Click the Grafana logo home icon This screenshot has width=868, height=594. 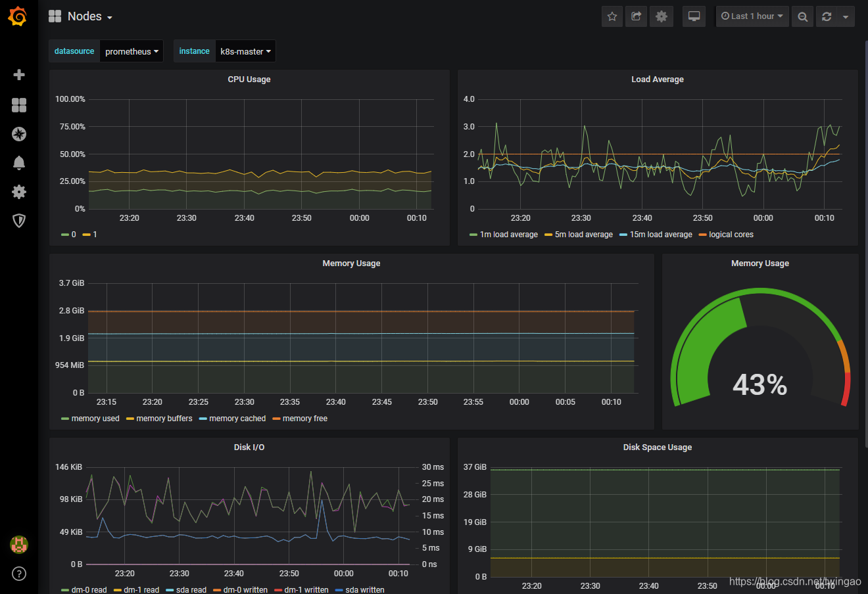click(18, 16)
